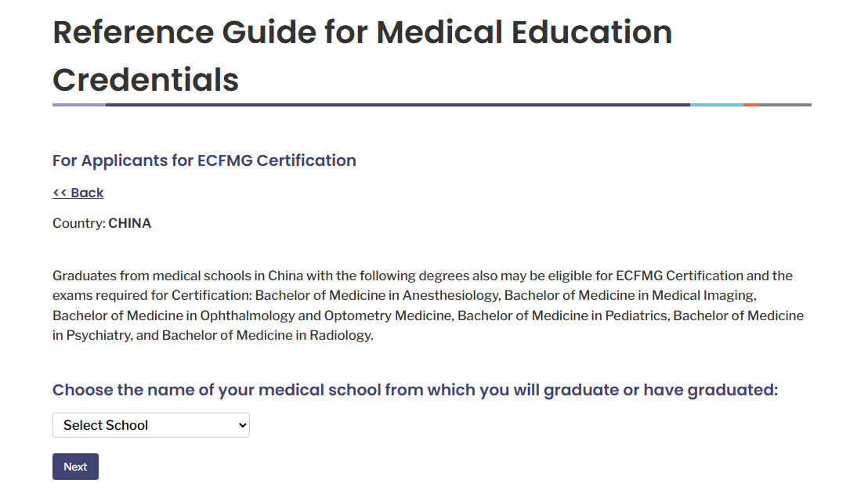
Task: Click the '<<' arrows before Back
Action: tap(60, 193)
